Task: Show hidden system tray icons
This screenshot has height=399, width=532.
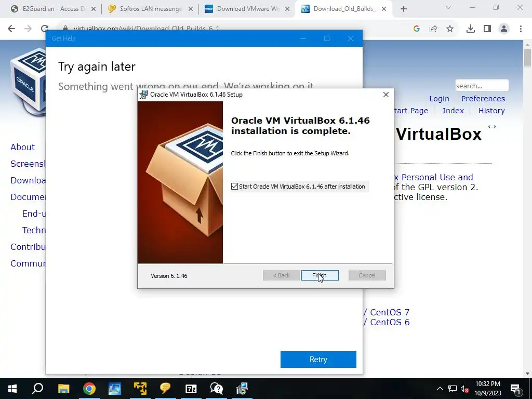Action: tap(440, 389)
